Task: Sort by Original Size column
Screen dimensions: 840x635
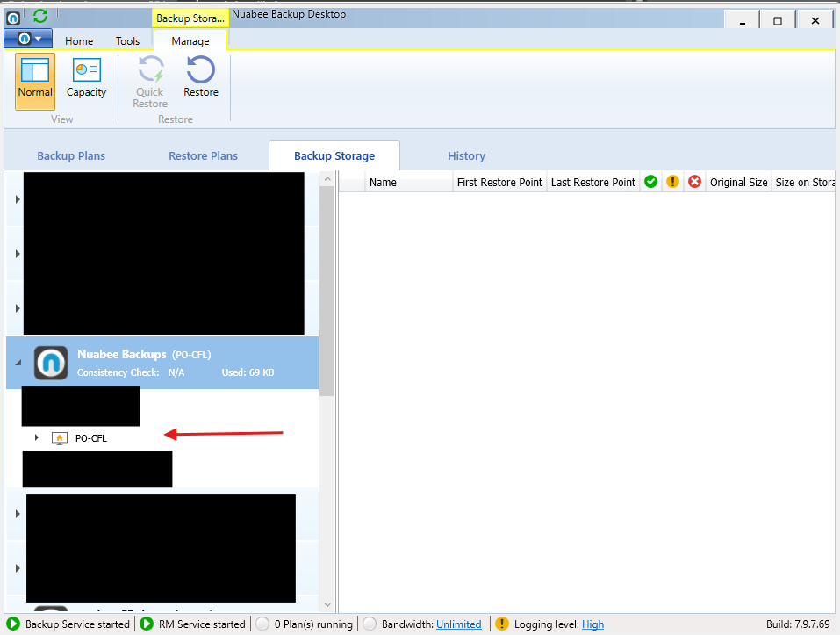Action: [739, 182]
